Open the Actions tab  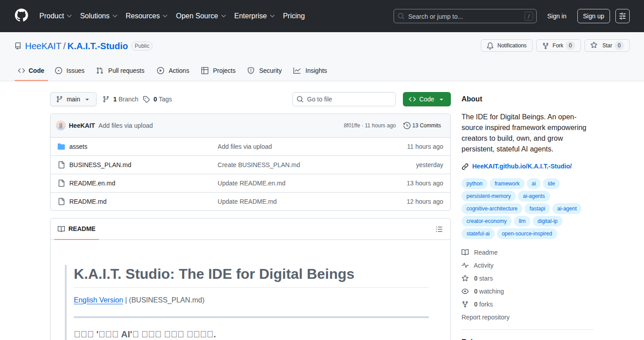tap(173, 71)
